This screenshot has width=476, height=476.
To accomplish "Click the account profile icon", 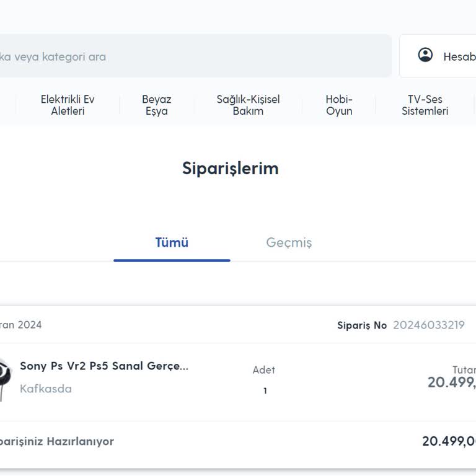I will pos(425,55).
